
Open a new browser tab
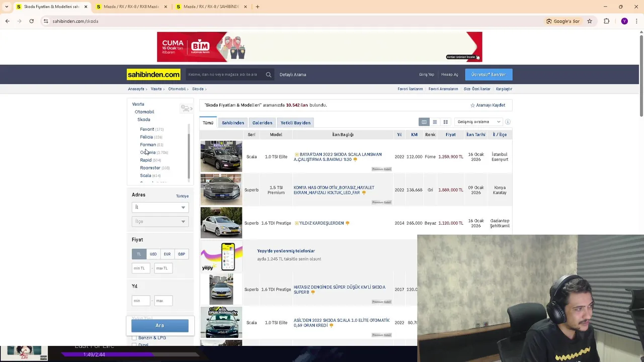pos(257,7)
